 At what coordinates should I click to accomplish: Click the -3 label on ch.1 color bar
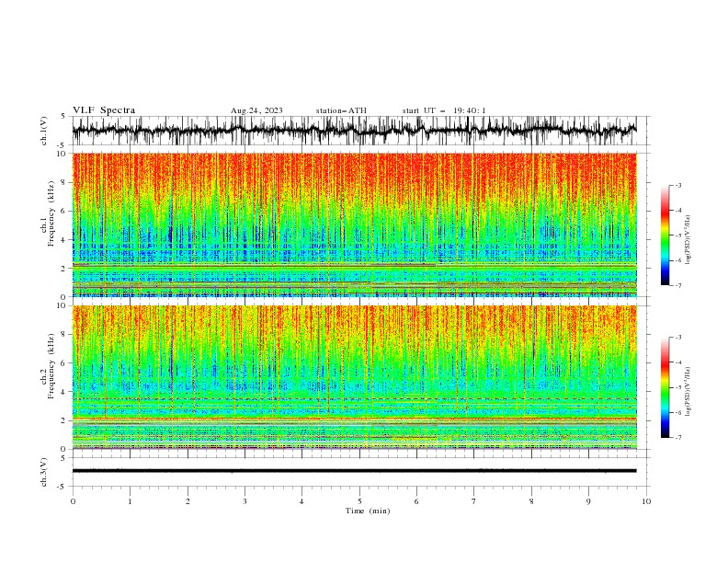pos(678,185)
